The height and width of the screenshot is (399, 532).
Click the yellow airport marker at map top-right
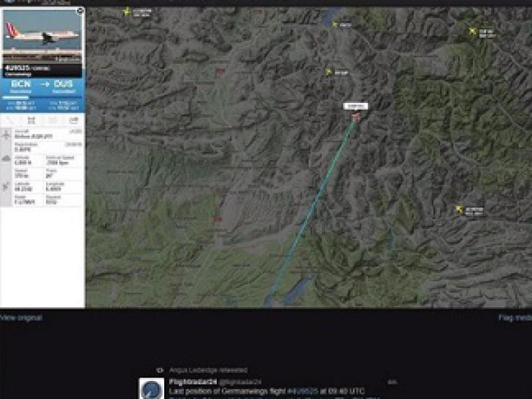click(x=473, y=31)
